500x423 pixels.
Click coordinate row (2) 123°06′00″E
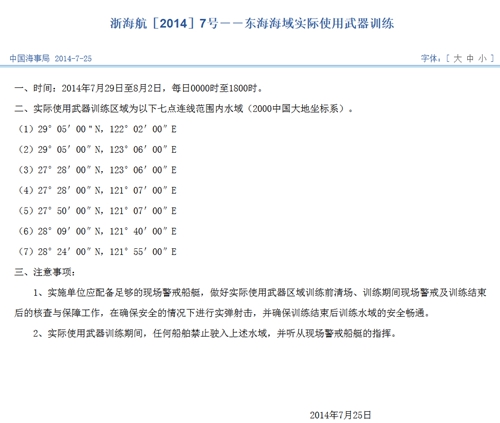click(97, 149)
